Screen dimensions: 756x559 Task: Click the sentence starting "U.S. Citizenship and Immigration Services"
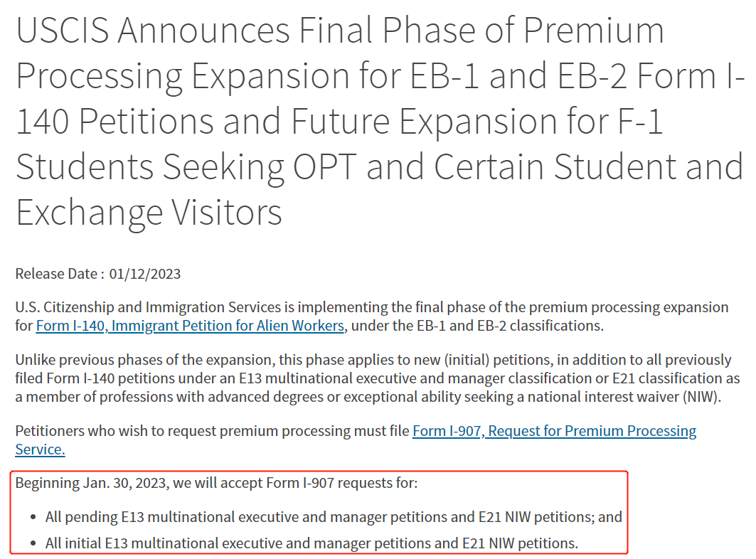(x=371, y=307)
